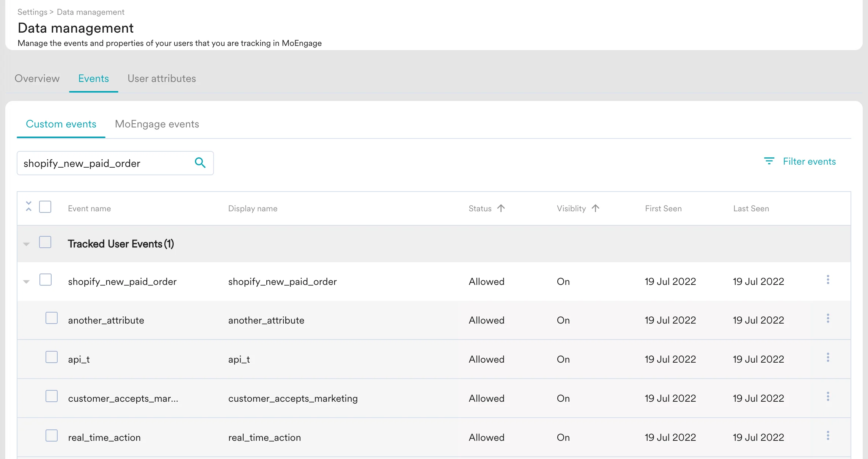Check the real_time_action checkbox
Image resolution: width=868 pixels, height=459 pixels.
click(52, 435)
